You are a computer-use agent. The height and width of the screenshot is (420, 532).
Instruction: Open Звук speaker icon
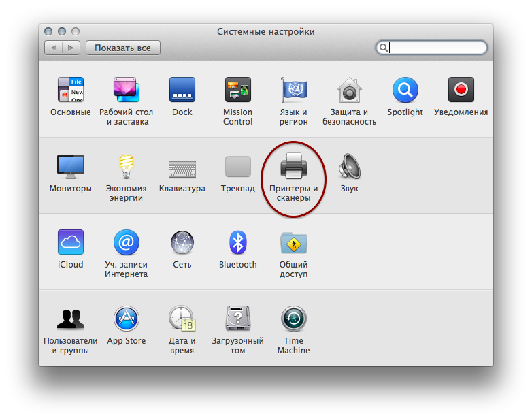tap(350, 166)
